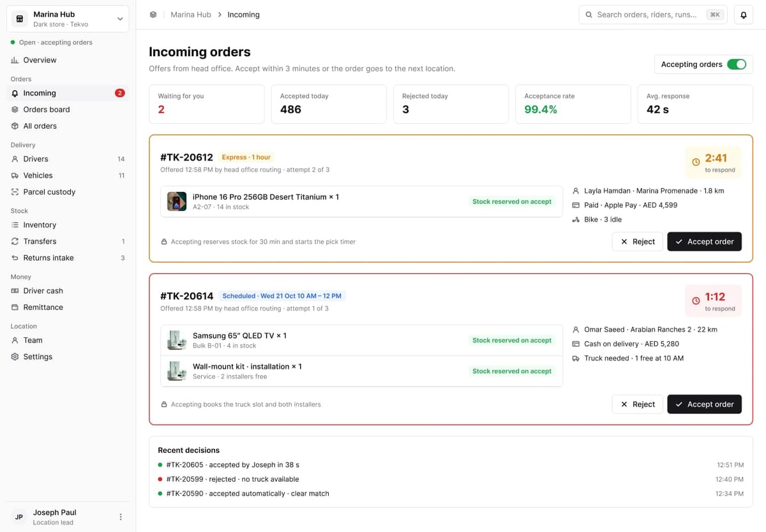The image size is (766, 532).
Task: Expand the Marina Hub location switcher
Action: 68,19
